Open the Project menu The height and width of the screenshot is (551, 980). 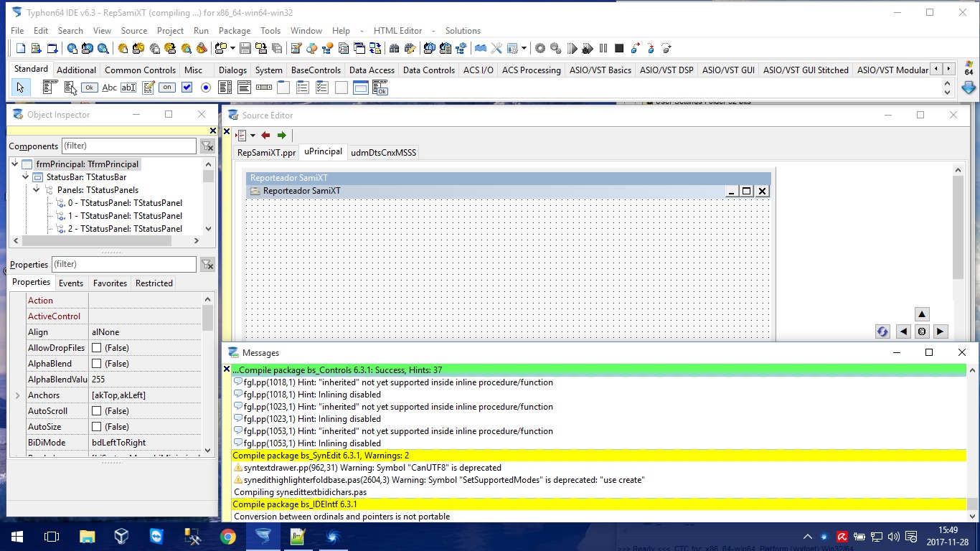[170, 31]
